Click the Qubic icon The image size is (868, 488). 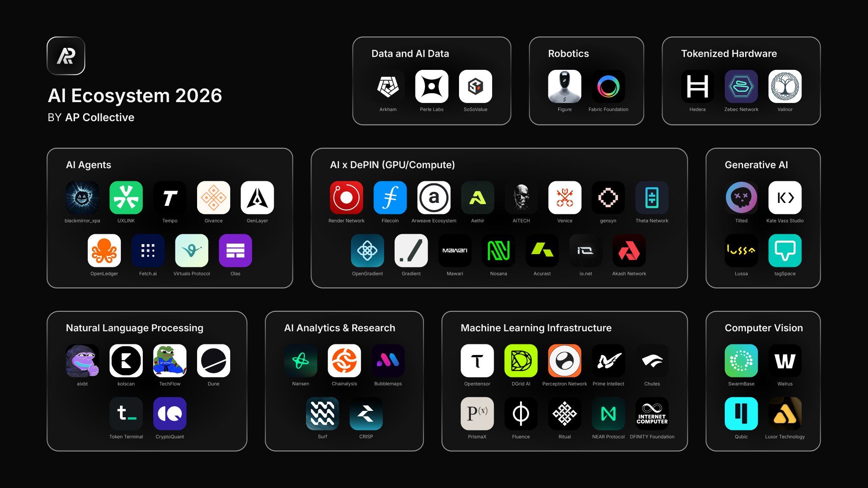click(741, 413)
